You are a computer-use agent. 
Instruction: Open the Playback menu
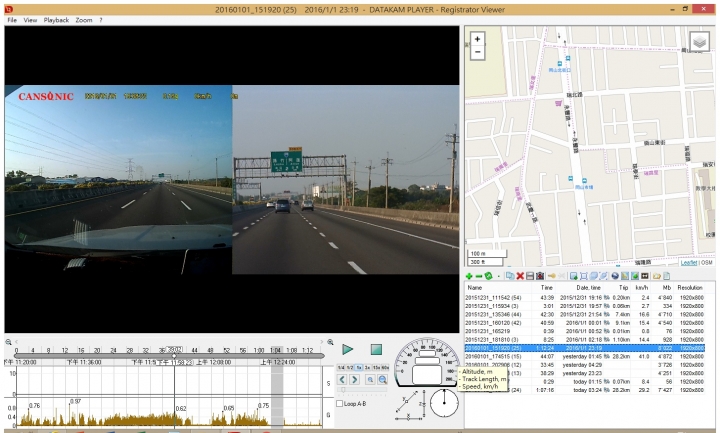(56, 20)
